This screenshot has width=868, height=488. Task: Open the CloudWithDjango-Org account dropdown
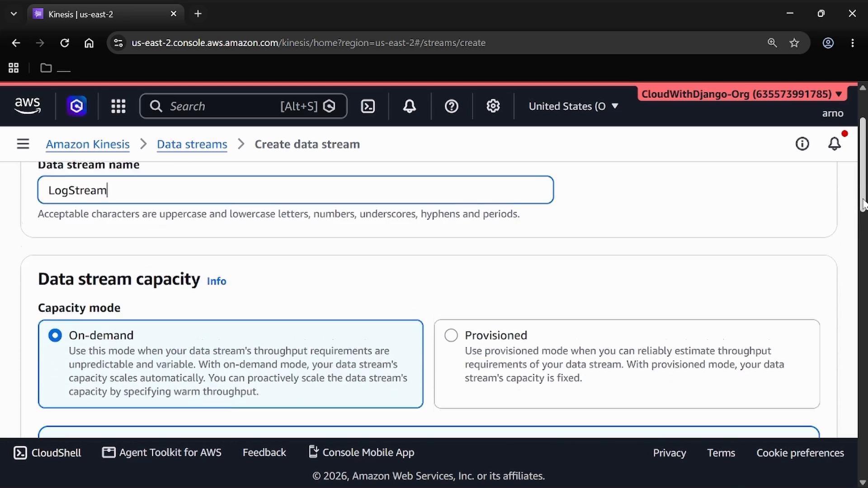[x=741, y=94]
